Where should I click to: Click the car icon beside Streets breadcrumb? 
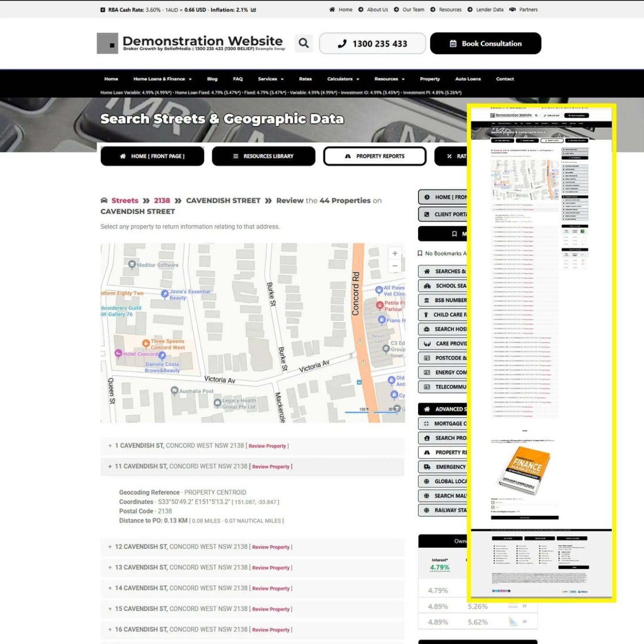104,200
